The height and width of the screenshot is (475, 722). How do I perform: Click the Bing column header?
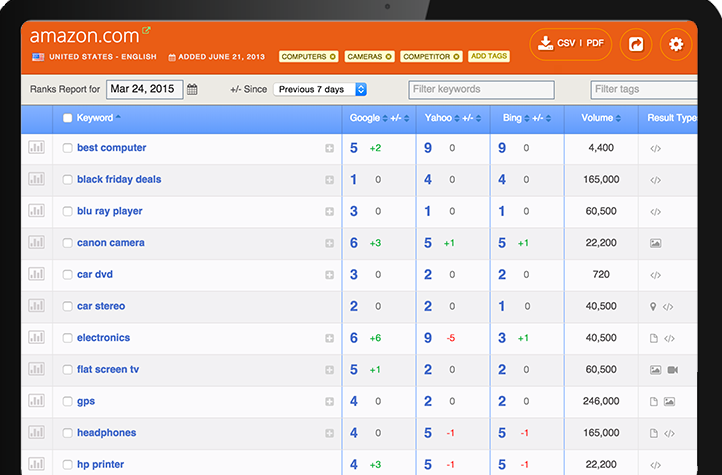point(512,118)
